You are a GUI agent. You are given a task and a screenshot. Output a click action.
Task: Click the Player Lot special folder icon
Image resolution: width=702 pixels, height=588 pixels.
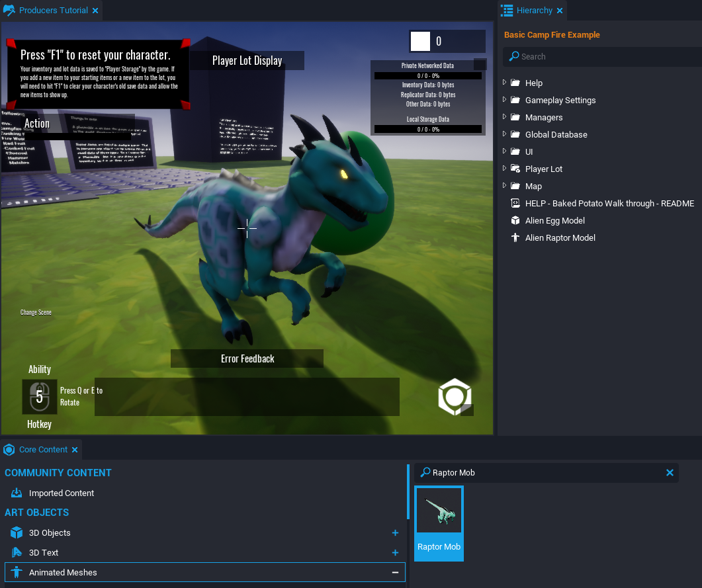click(x=515, y=169)
